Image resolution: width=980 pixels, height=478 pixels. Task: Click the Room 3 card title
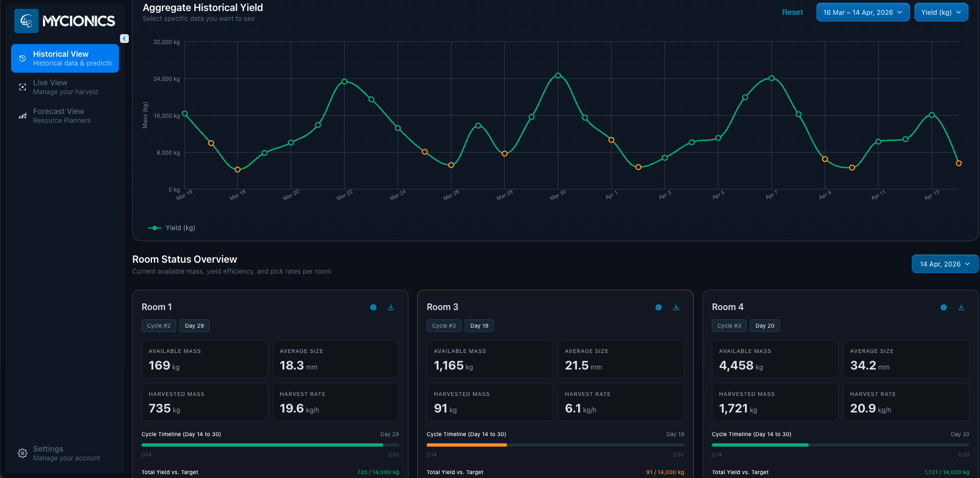click(x=442, y=307)
